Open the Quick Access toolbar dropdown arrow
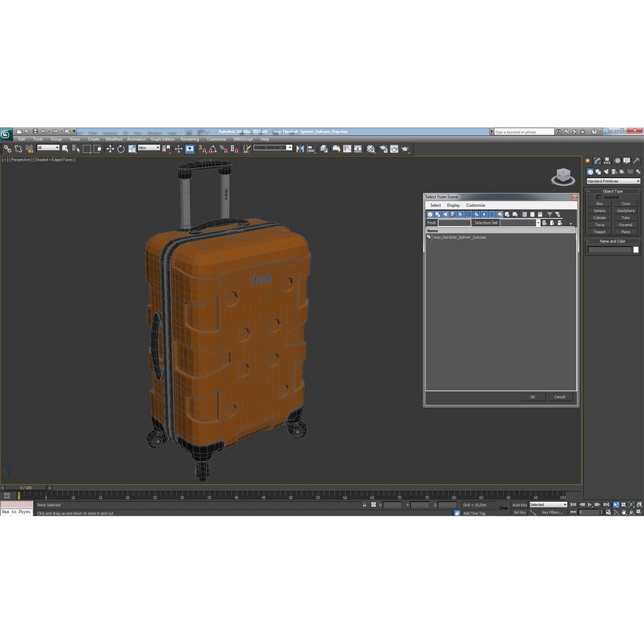644x644 pixels. click(74, 131)
